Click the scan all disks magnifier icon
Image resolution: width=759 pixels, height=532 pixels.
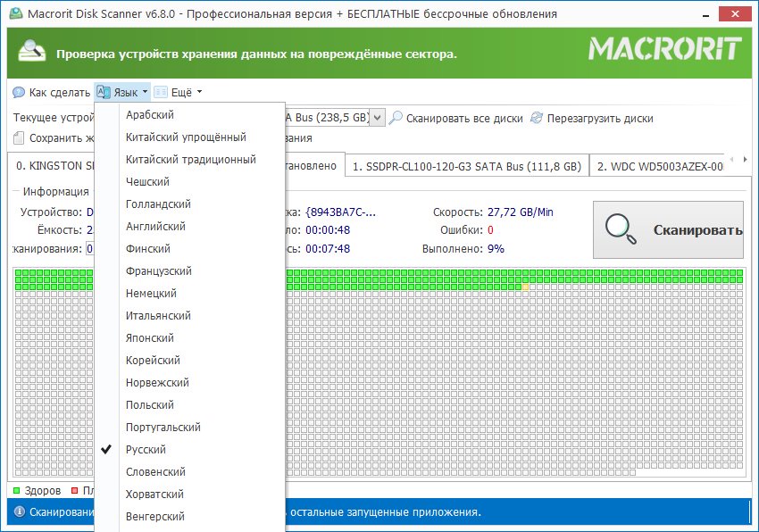pos(396,118)
